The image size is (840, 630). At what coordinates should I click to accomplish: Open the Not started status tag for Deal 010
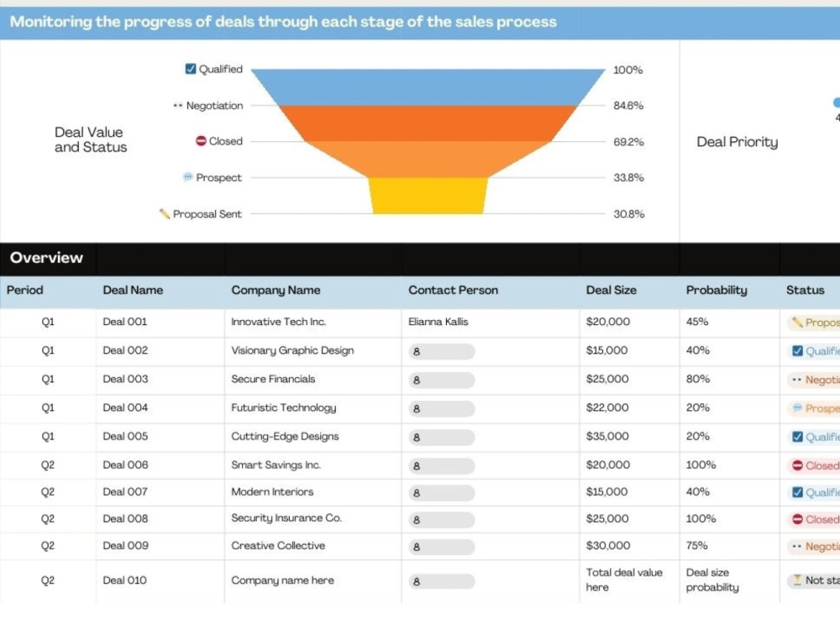(814, 580)
